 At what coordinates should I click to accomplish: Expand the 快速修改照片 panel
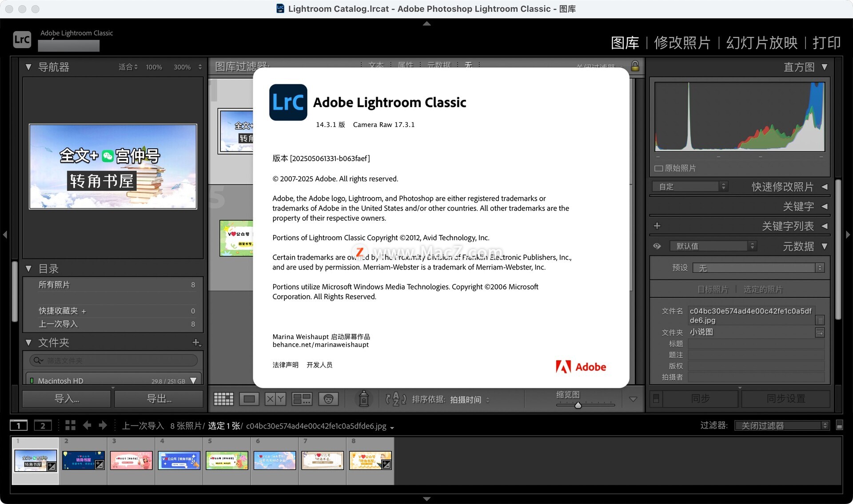(x=825, y=187)
